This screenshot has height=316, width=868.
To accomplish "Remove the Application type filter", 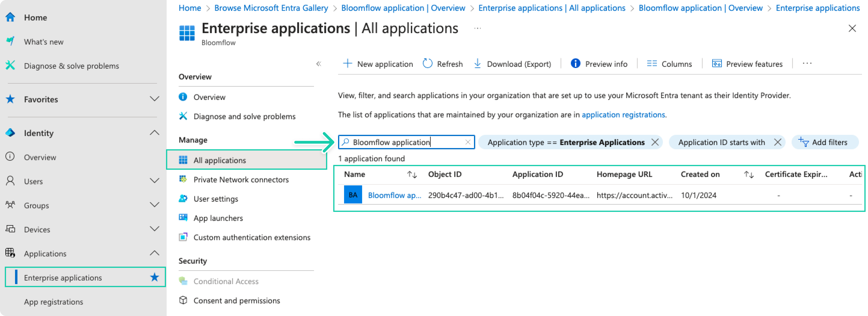I will (655, 142).
